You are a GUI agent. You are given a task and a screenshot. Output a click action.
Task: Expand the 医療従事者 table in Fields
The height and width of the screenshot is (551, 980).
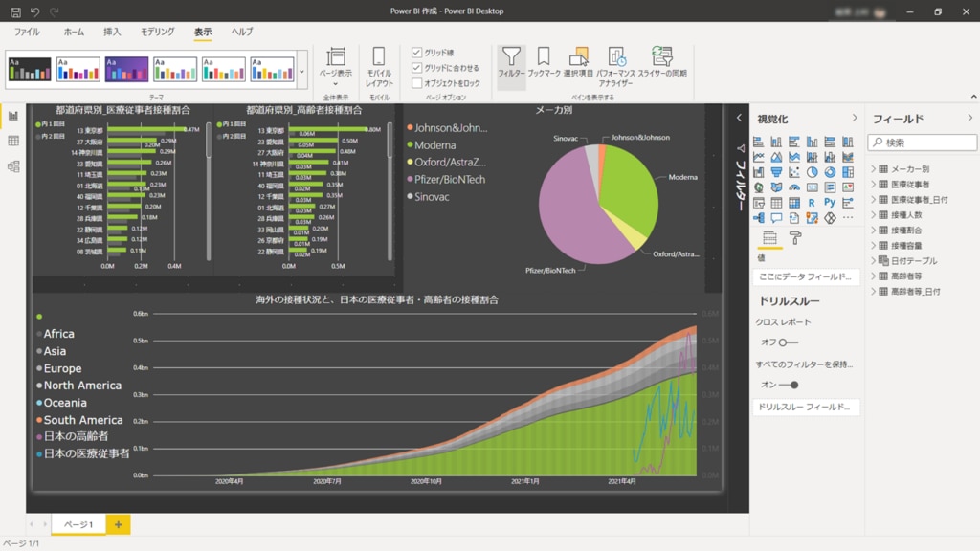click(x=874, y=185)
